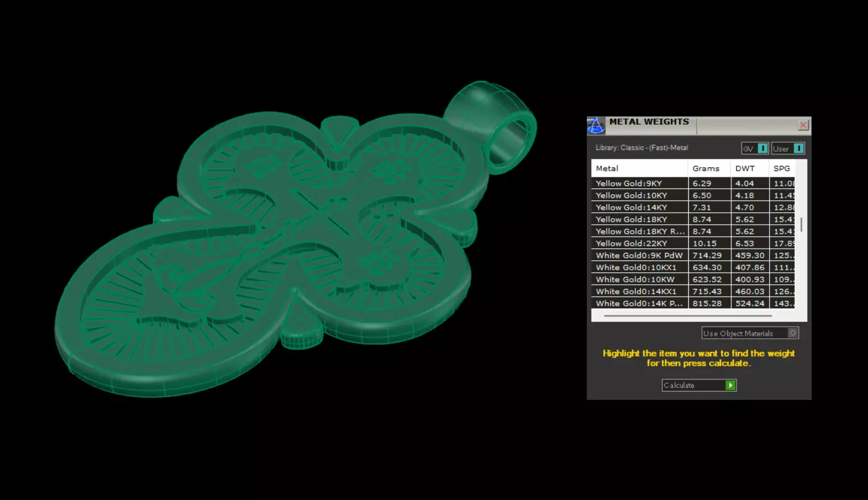Click the 524.24 DWT value
868x500 pixels.
pos(750,303)
